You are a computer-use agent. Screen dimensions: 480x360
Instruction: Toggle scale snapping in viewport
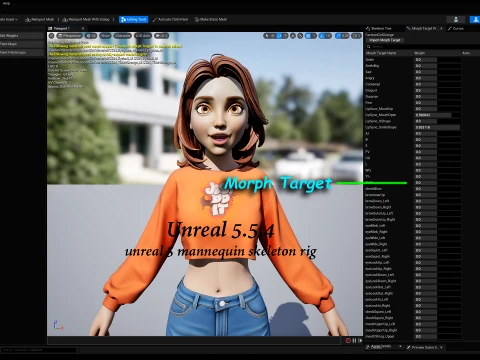coord(338,36)
